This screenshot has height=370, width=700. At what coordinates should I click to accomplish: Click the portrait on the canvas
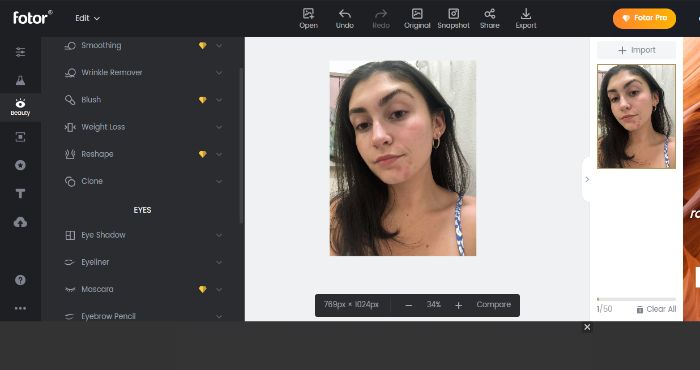coord(403,158)
